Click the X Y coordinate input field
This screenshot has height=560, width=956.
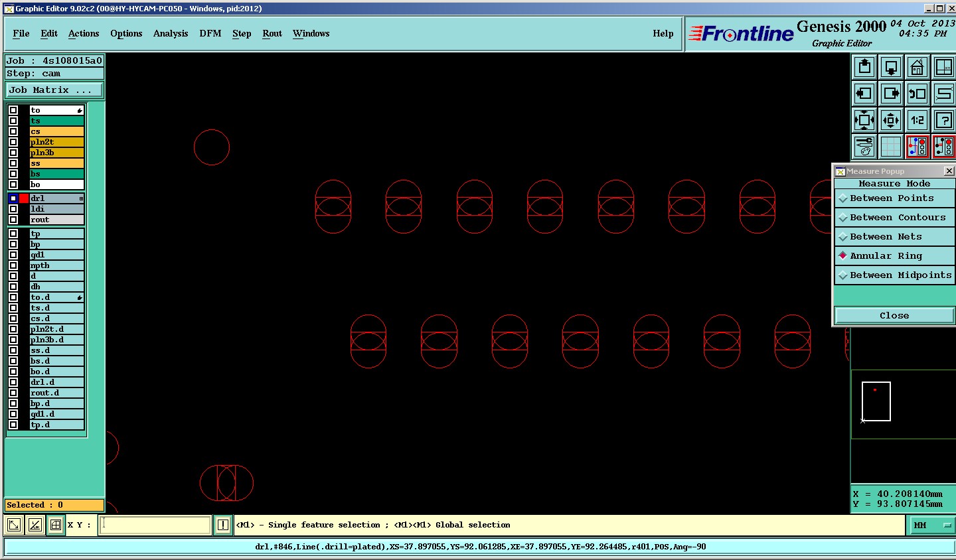tap(155, 525)
